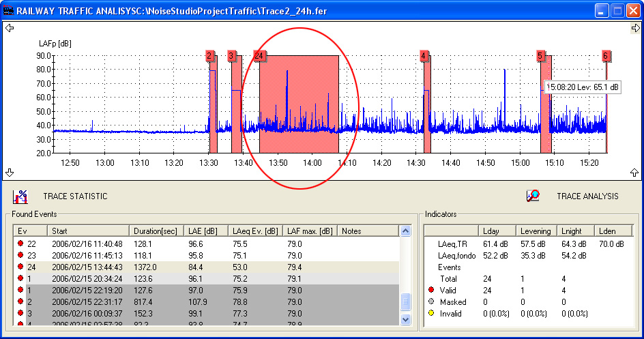Select event marker 3 on the chart
Image resolution: width=644 pixels, height=339 pixels.
(x=231, y=56)
